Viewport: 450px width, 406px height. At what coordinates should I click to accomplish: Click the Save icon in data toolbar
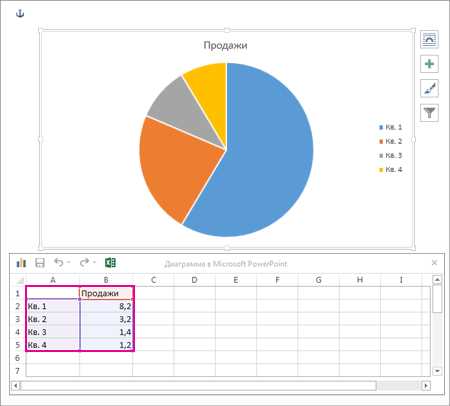pyautogui.click(x=40, y=263)
